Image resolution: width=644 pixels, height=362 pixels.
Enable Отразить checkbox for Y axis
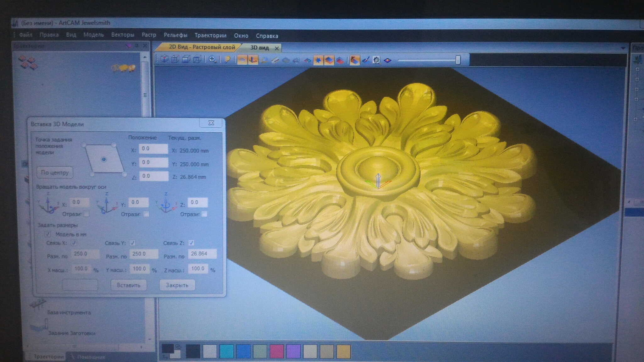tap(146, 214)
